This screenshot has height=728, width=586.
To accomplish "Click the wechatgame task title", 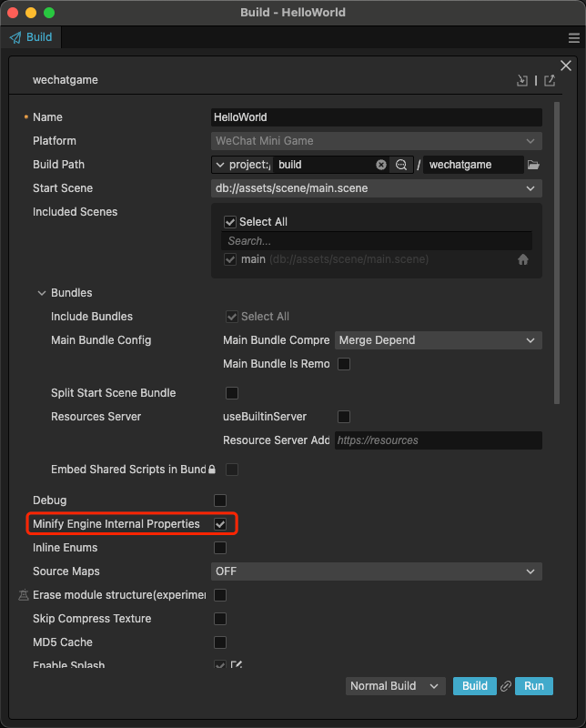I will coord(66,80).
